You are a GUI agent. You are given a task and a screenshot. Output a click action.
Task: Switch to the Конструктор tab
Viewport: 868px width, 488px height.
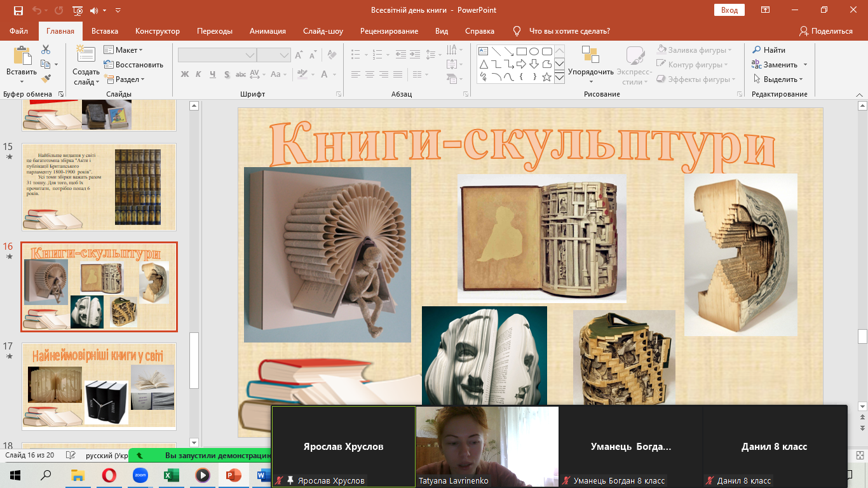coord(158,30)
